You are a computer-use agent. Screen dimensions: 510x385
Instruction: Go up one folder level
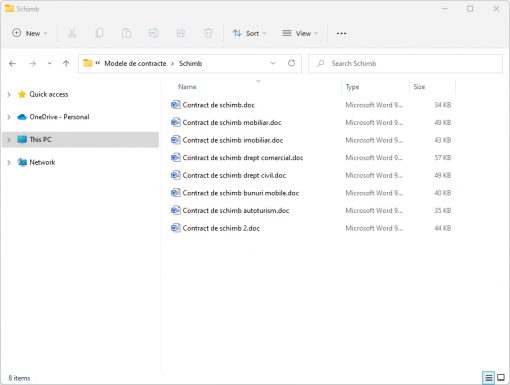point(66,63)
